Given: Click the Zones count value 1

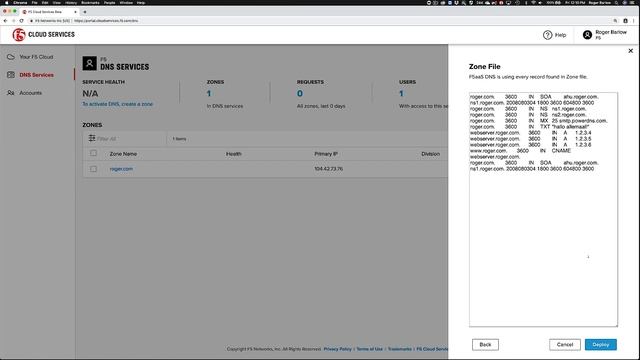Looking at the screenshot, I should [x=209, y=93].
